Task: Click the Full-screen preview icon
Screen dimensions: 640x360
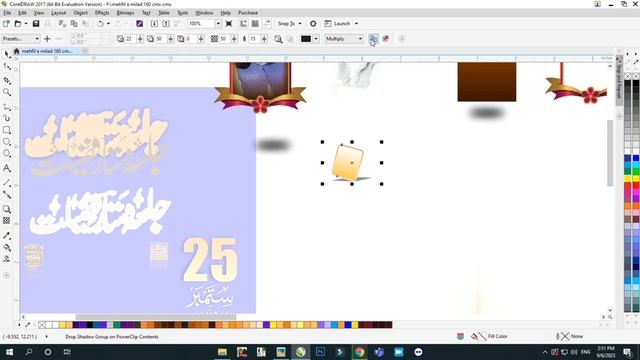Action: [229, 24]
